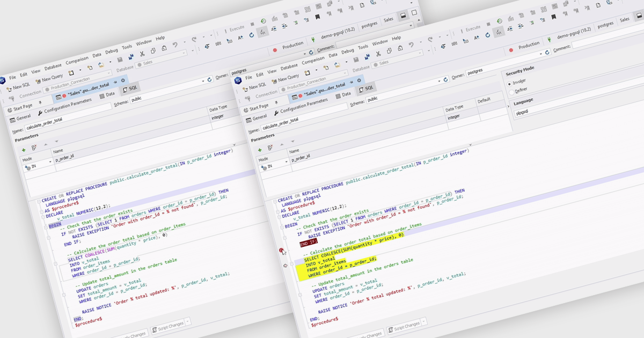Click Paste icon in front window toolbar
Viewport: 644px width, 338px height.
(400, 48)
